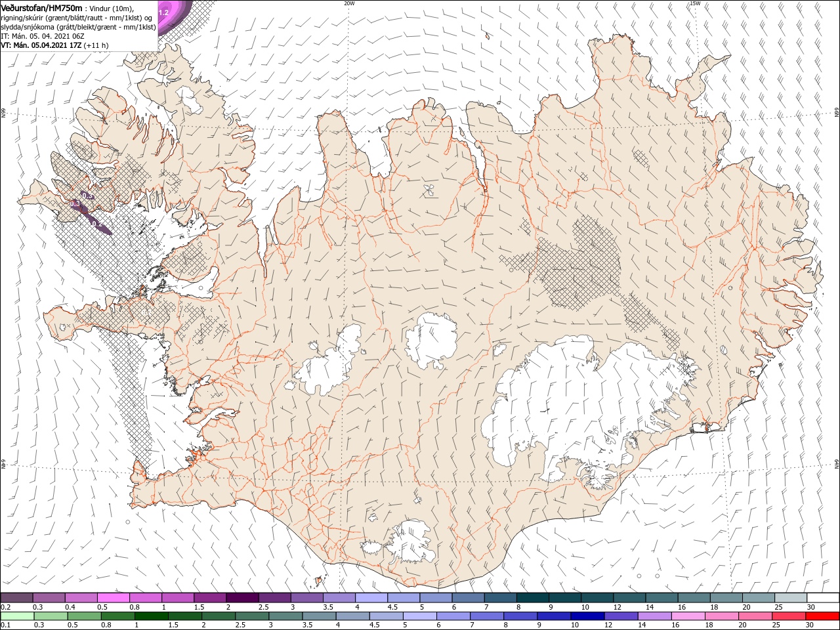This screenshot has width=840, height=630.
Task: Pick the lower scale swatch between 25 and 30
Action: coord(789,616)
